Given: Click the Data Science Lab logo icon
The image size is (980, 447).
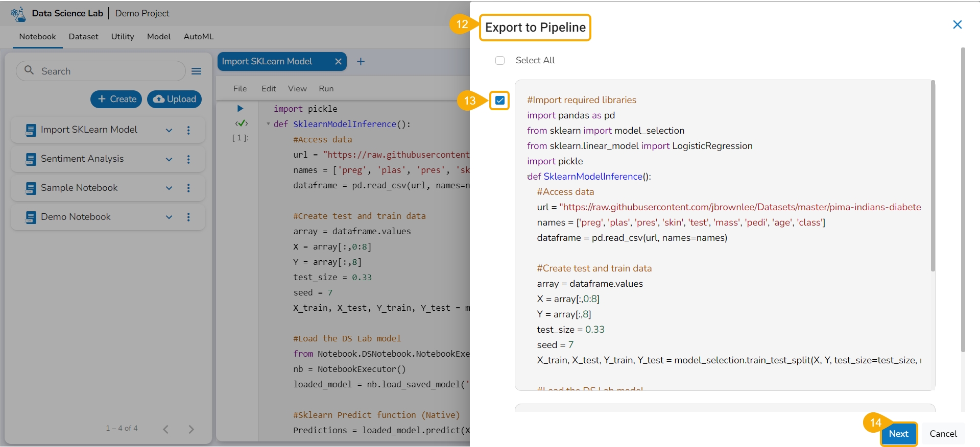Looking at the screenshot, I should (x=18, y=14).
